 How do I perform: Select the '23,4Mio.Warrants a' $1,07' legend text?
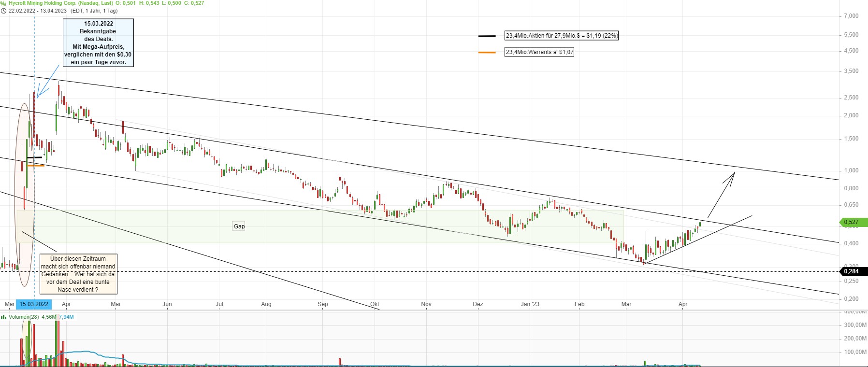[x=539, y=52]
